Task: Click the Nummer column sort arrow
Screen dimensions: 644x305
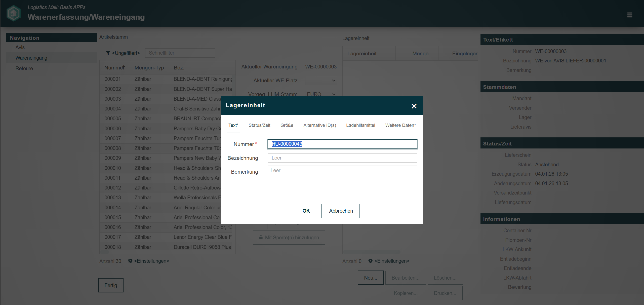Action: (x=124, y=67)
